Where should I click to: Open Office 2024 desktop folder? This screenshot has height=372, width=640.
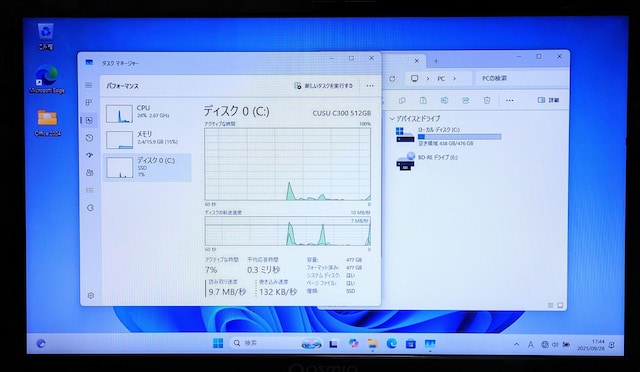tap(47, 123)
